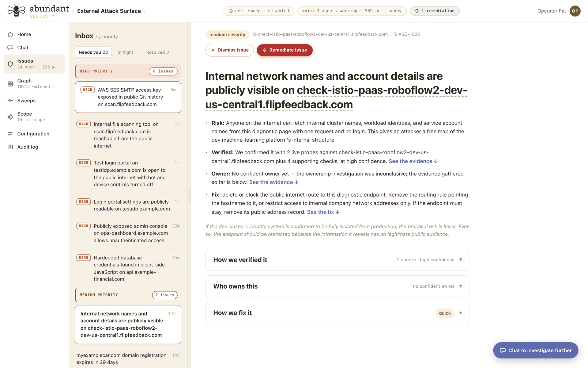Click the 2 checks high confidence label
The height and width of the screenshot is (368, 588).
click(425, 260)
